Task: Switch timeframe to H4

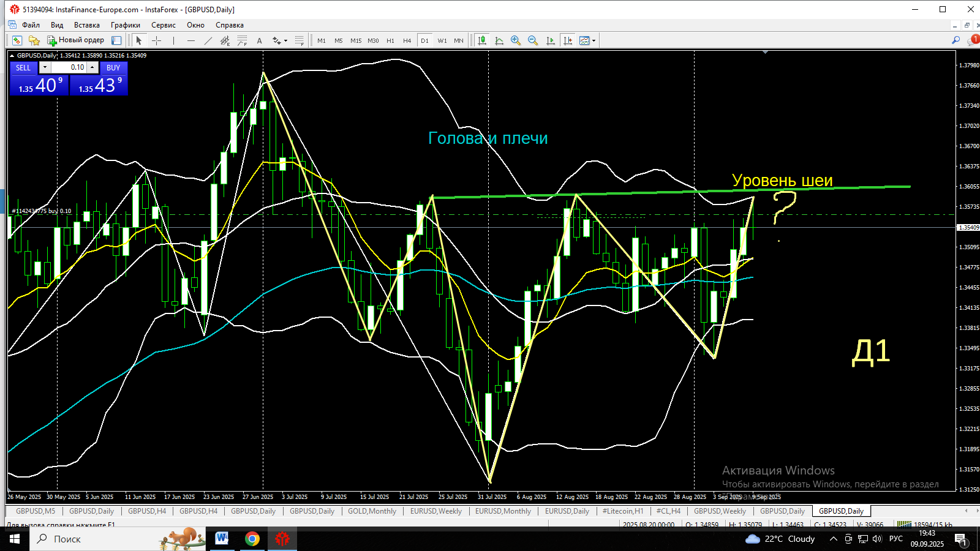Action: (x=407, y=40)
